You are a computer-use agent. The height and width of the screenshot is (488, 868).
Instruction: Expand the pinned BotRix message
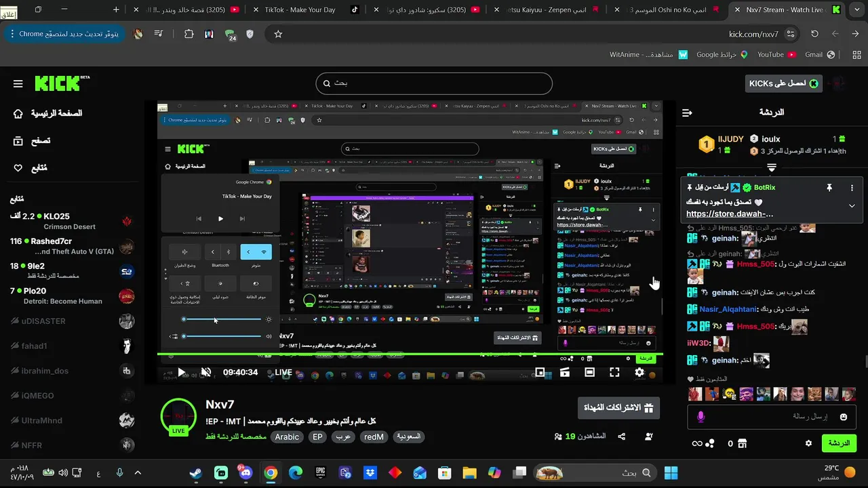tap(852, 205)
